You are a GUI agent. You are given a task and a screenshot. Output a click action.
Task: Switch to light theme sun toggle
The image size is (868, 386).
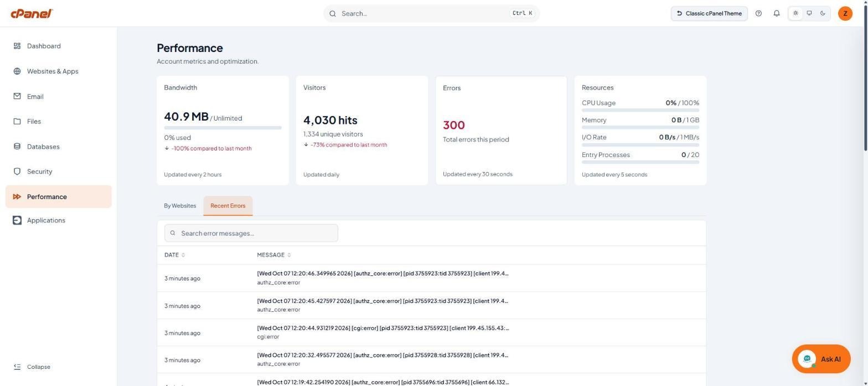click(x=795, y=13)
